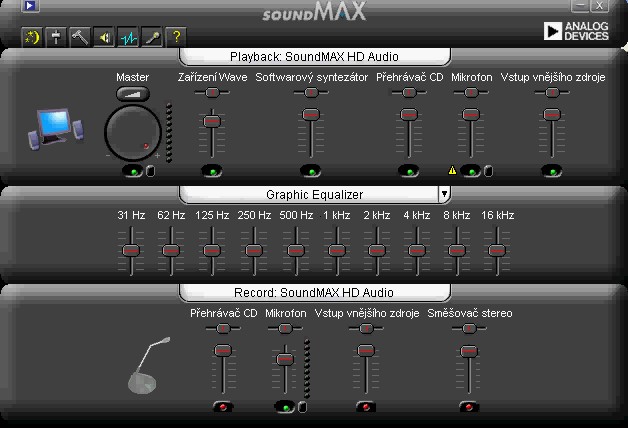
Task: Click the yellow warning icon beside Mikrofon
Action: coord(452,171)
